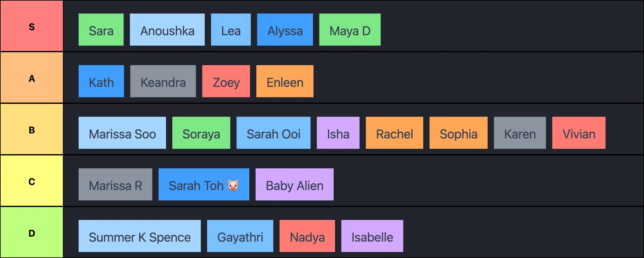Select the Anoushka tile
The width and height of the screenshot is (644, 258).
coord(167,30)
